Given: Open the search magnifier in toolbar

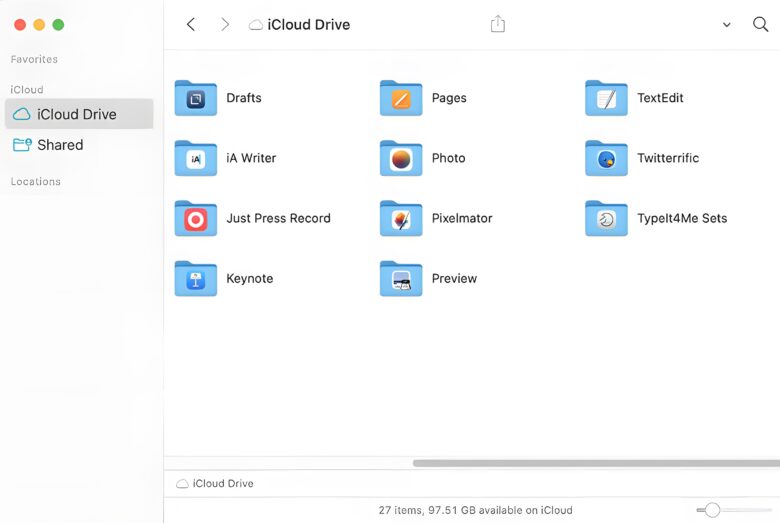Looking at the screenshot, I should (760, 24).
